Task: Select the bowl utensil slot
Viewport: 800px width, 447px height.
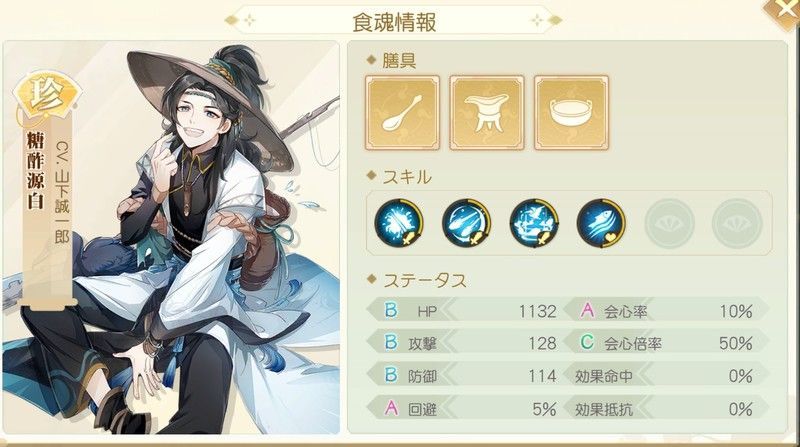Action: click(x=571, y=113)
